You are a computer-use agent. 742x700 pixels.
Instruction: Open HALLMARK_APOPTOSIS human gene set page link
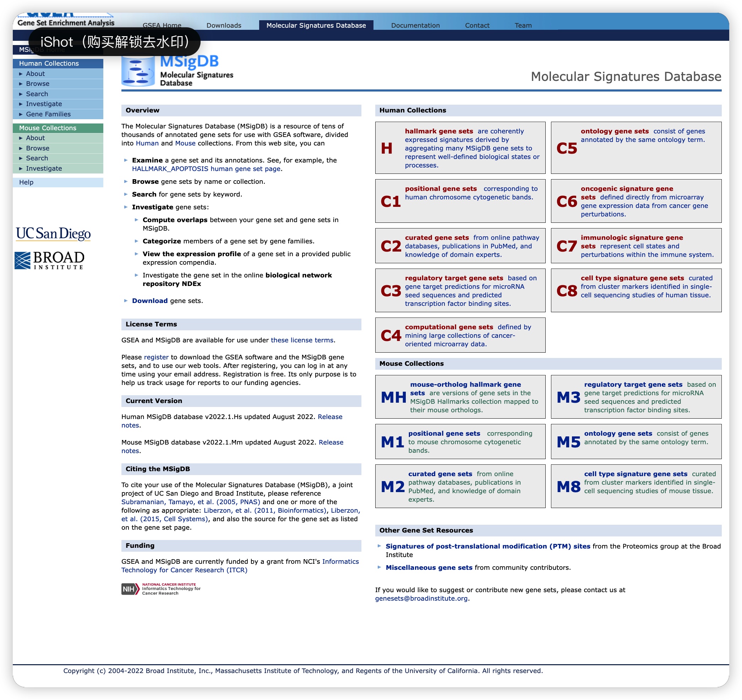tap(206, 169)
